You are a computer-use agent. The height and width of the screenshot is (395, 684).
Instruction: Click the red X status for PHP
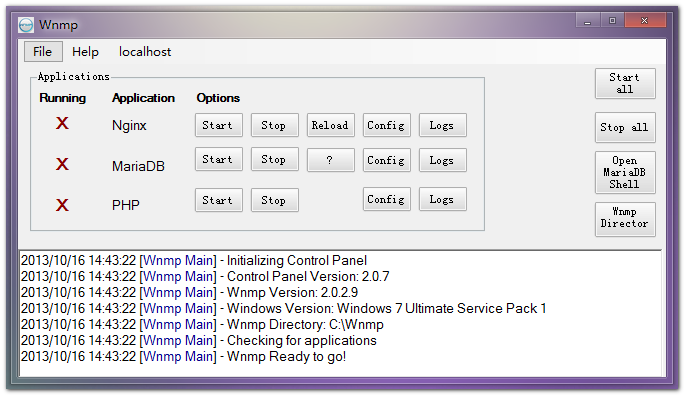[x=62, y=205]
